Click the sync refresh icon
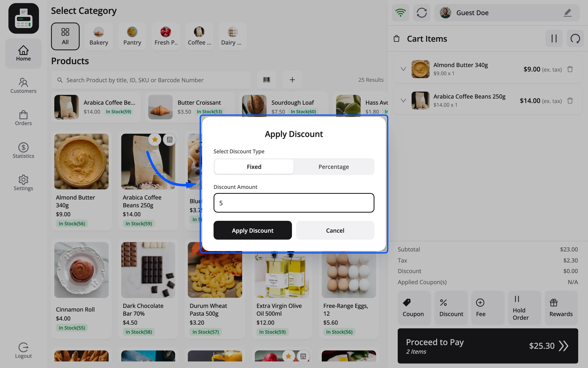Image resolution: width=588 pixels, height=368 pixels. (x=422, y=13)
